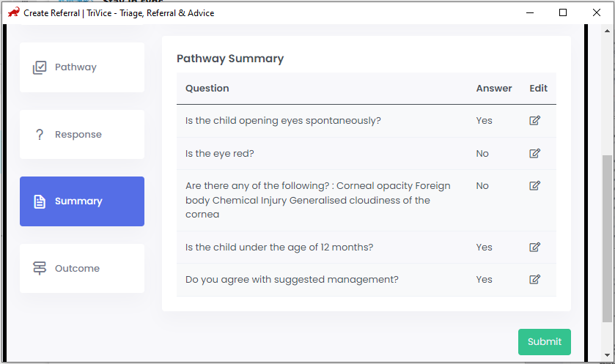Submit the referral summary

click(x=544, y=342)
